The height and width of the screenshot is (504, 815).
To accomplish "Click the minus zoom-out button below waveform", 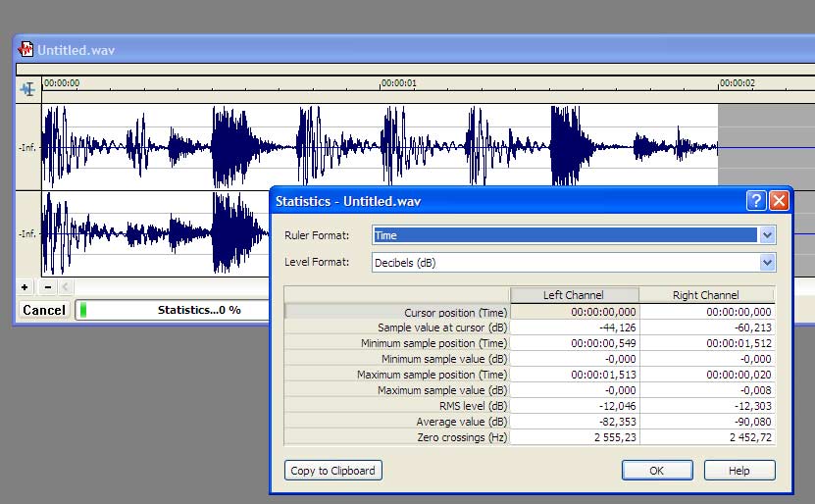I will click(47, 287).
